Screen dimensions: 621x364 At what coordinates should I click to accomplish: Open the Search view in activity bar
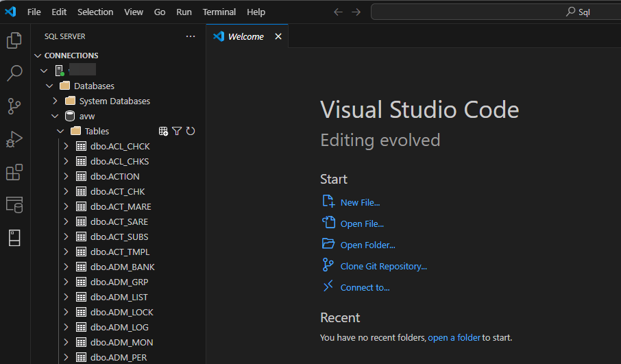(x=14, y=73)
